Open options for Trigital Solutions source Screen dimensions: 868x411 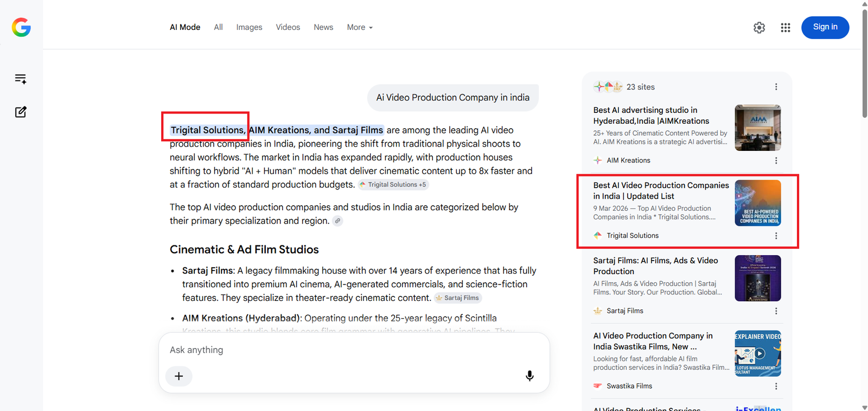tap(776, 236)
